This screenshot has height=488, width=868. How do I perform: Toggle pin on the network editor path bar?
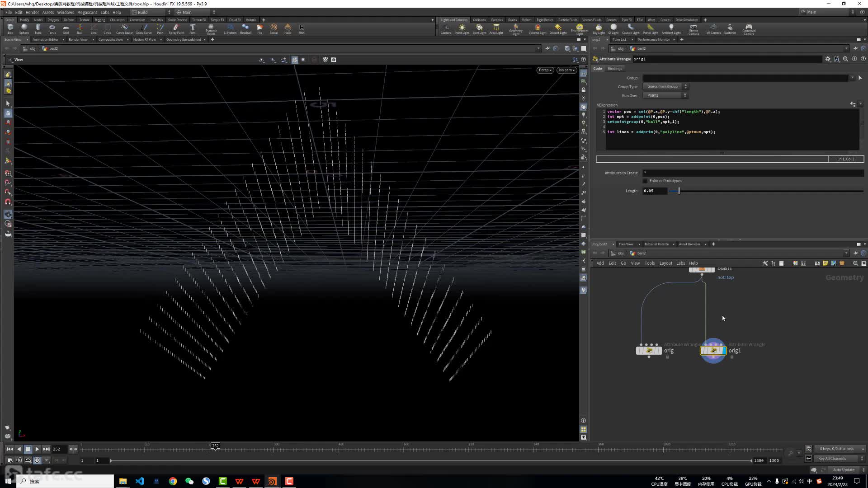coord(856,253)
